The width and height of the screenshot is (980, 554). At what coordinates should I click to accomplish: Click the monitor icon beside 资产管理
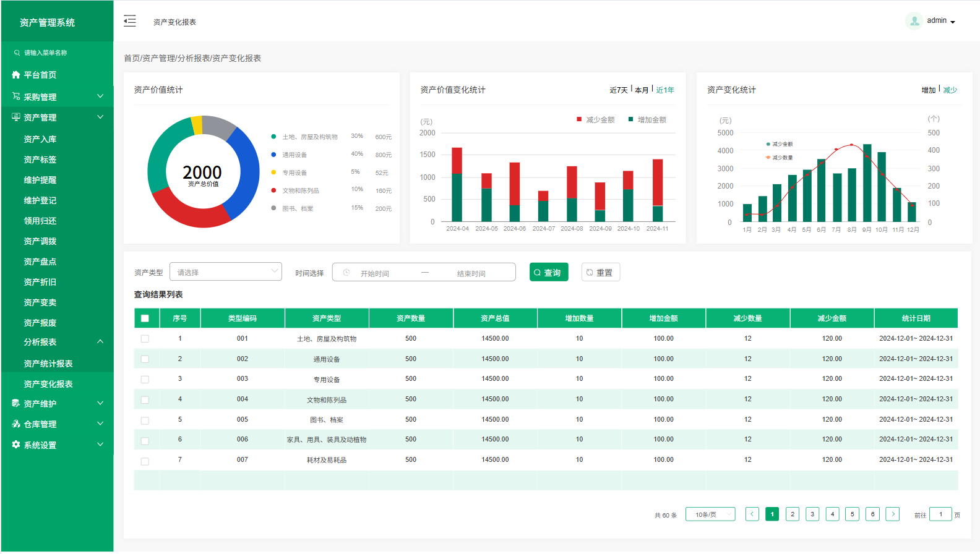pos(16,117)
